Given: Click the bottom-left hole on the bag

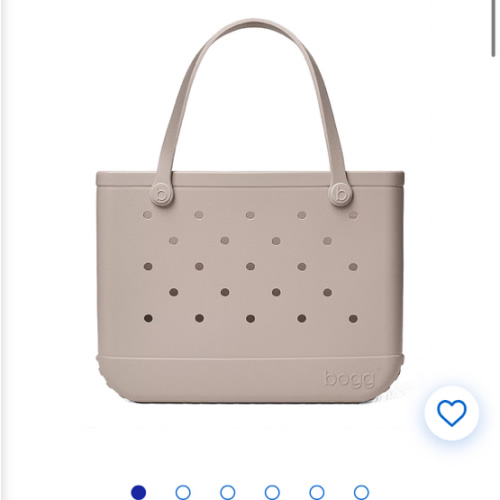Looking at the screenshot, I should (148, 318).
